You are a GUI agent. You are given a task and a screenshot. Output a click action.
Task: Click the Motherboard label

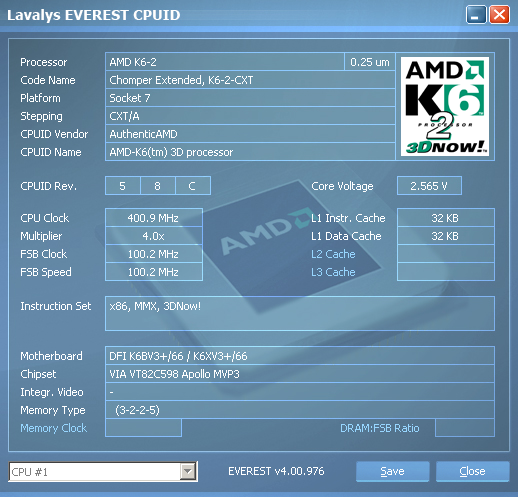[51, 356]
